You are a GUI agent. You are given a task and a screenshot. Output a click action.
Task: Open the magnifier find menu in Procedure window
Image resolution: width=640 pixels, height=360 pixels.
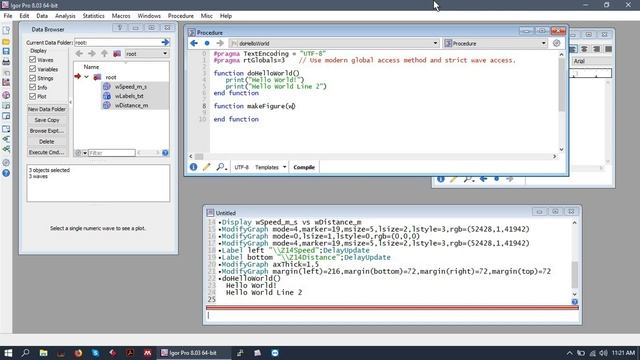(x=221, y=167)
